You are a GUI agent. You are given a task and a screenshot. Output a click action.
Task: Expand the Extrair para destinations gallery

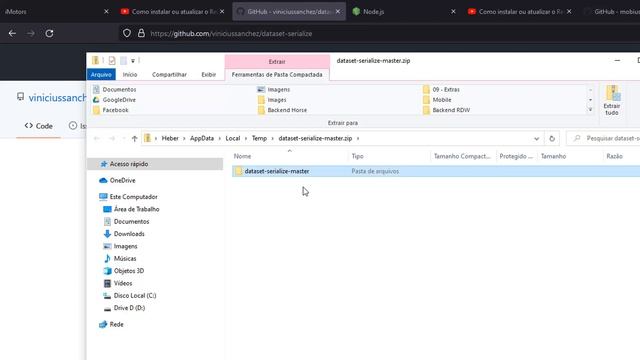[x=590, y=110]
